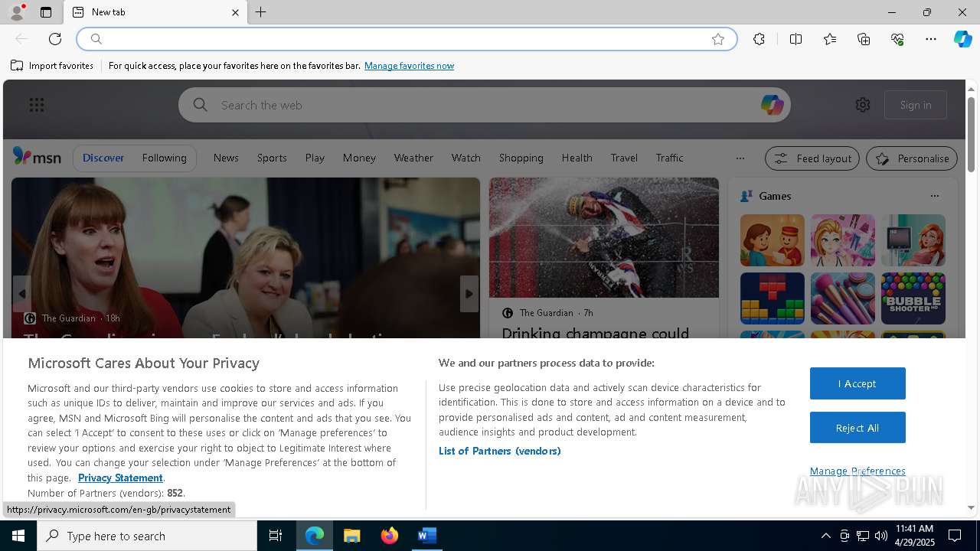Open Settings and more menu
The width and height of the screenshot is (980, 551).
[x=931, y=39]
